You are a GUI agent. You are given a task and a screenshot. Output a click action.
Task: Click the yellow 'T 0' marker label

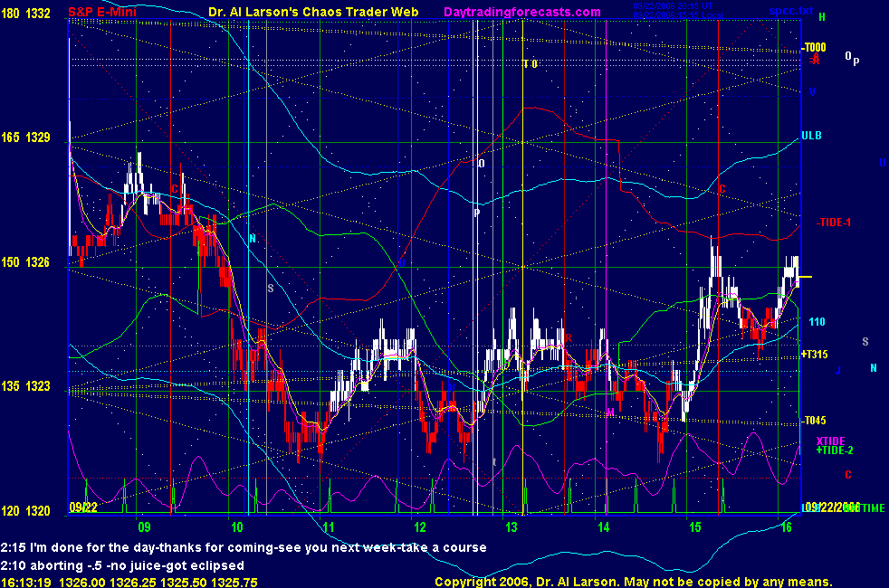pyautogui.click(x=531, y=64)
